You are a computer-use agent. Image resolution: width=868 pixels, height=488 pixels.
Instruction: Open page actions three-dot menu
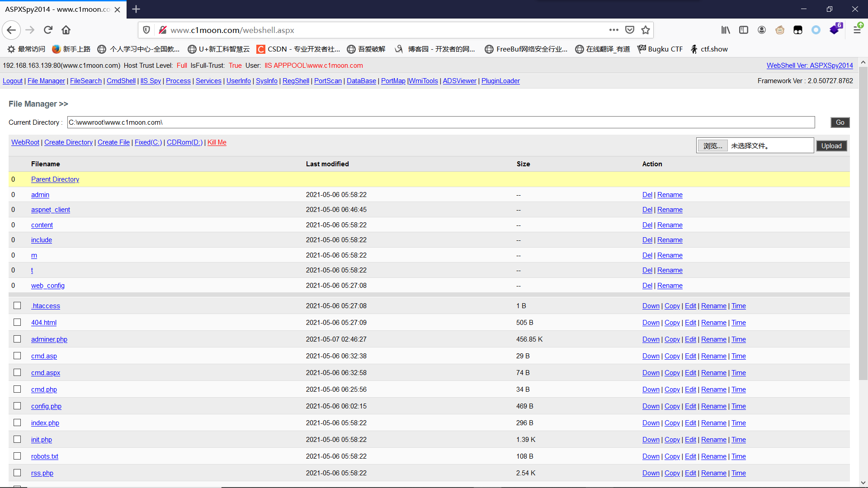613,30
